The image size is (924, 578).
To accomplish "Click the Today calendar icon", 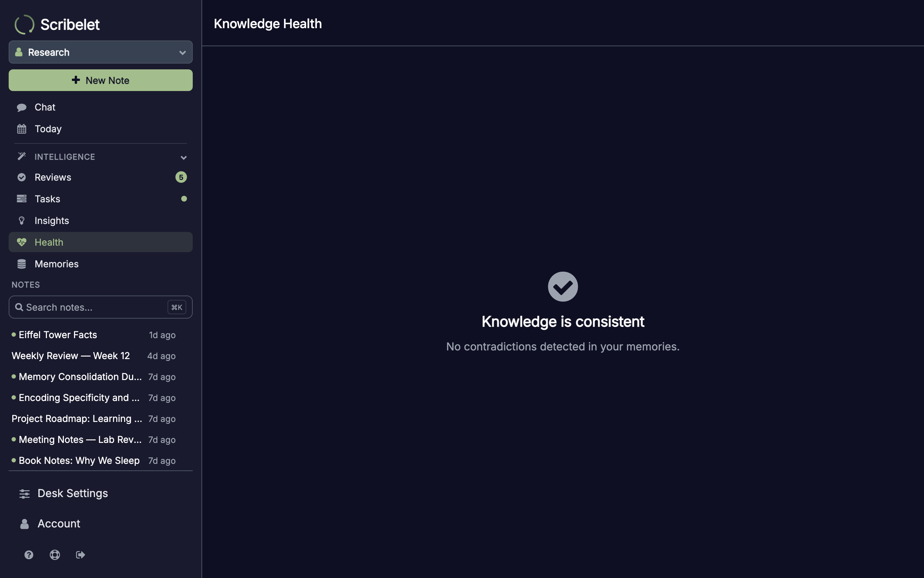I will point(22,129).
